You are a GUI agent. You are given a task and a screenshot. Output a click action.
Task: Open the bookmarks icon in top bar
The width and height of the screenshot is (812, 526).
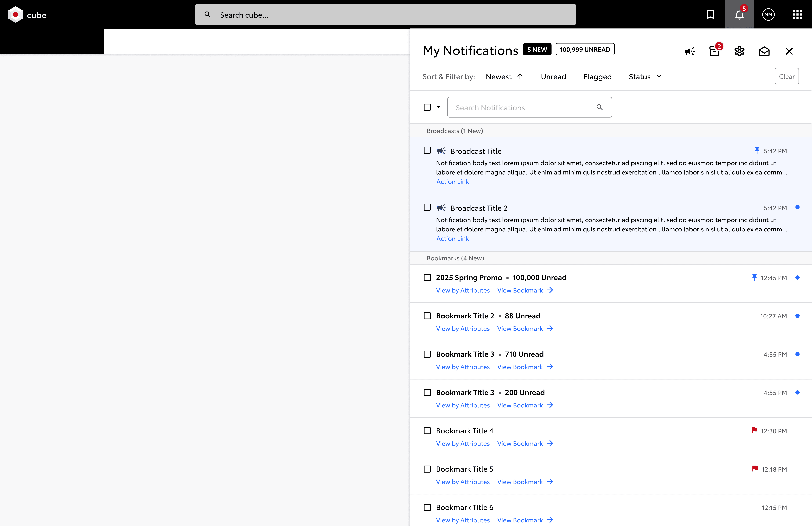pyautogui.click(x=710, y=15)
